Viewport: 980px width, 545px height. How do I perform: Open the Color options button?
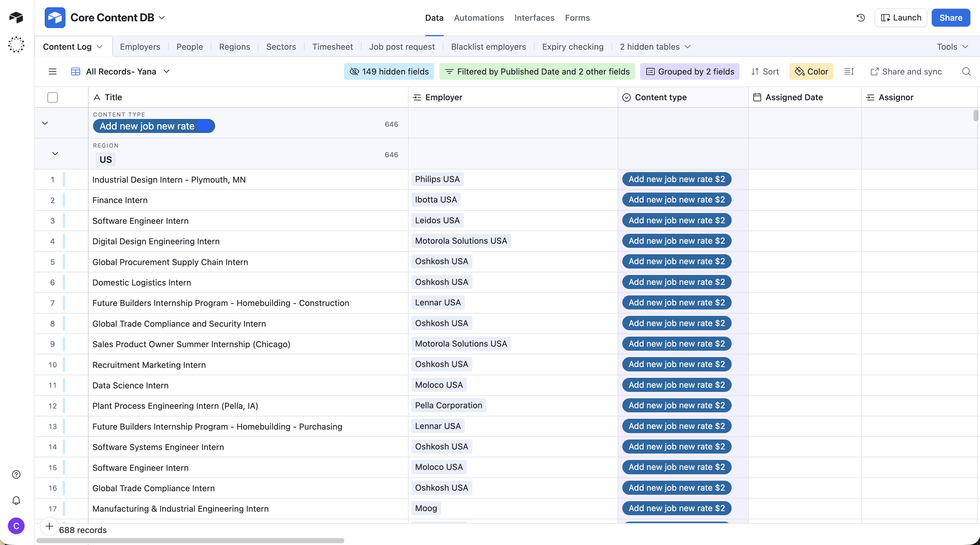click(x=811, y=72)
